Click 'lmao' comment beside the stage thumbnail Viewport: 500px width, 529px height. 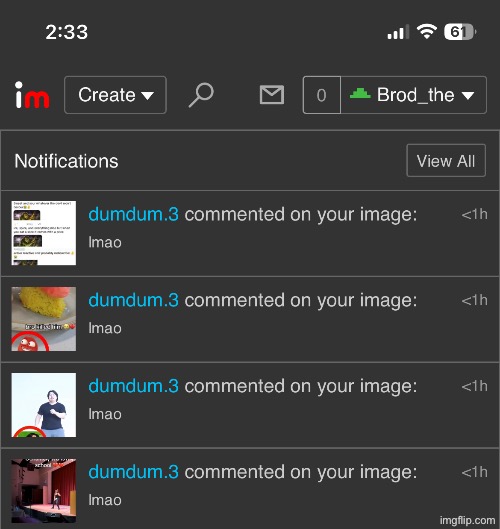pos(105,500)
